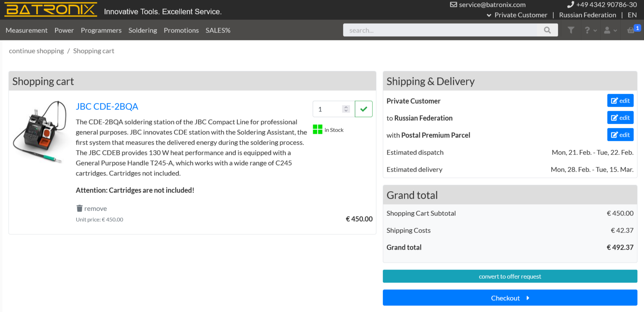The width and height of the screenshot is (644, 312).
Task: Click Unit price € 450.00 text
Action: click(100, 220)
